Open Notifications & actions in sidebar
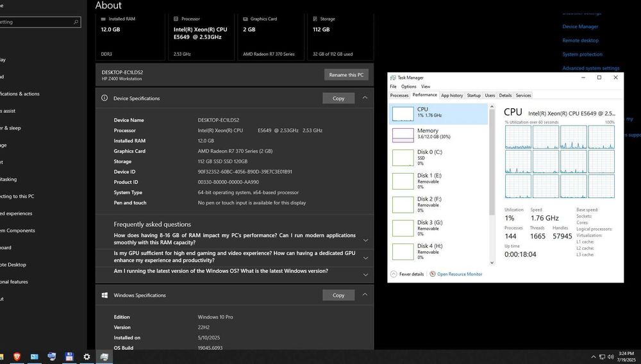The width and height of the screenshot is (641, 364). pos(20,94)
